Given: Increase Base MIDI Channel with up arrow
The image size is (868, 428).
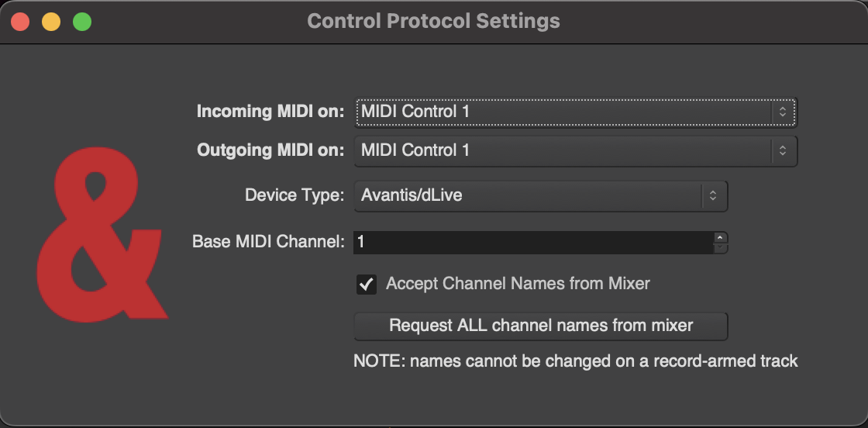Looking at the screenshot, I should coord(720,237).
